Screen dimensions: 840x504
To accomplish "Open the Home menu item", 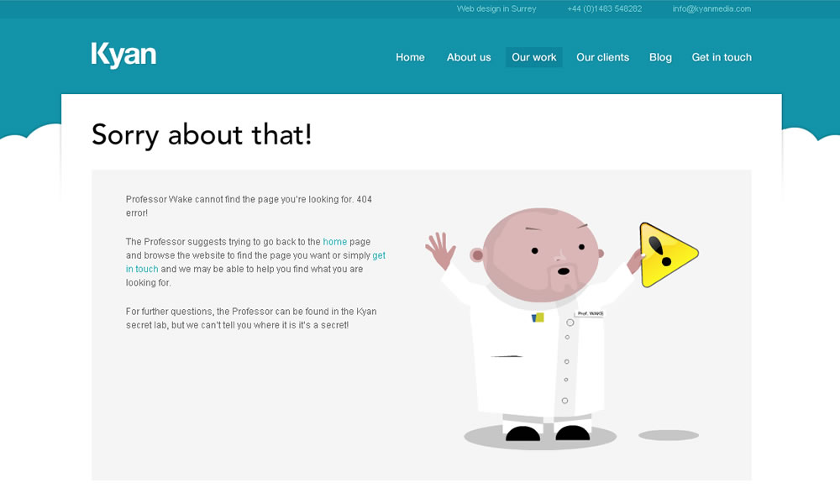I will pyautogui.click(x=411, y=57).
